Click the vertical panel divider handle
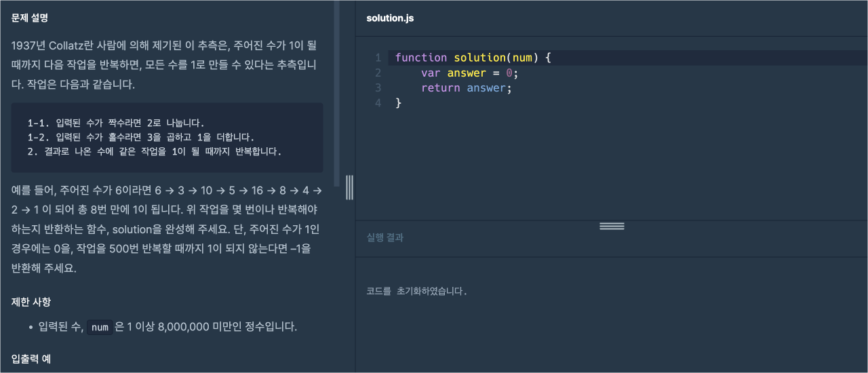 click(349, 187)
